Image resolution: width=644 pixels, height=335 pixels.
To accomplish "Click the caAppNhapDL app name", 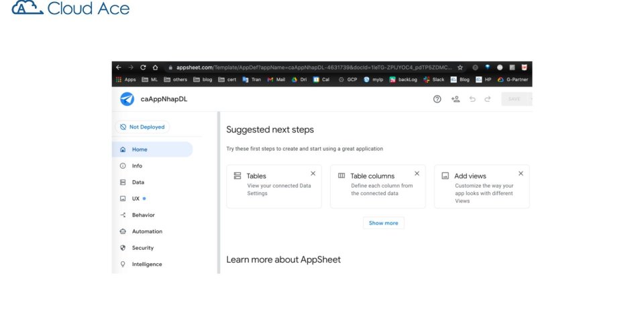I will click(164, 98).
